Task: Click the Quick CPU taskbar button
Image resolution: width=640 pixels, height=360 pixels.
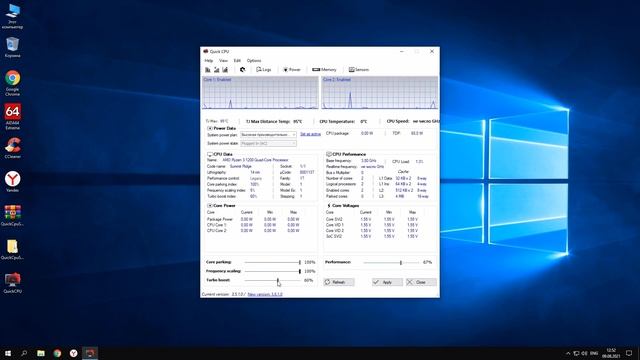Action: coord(90,353)
